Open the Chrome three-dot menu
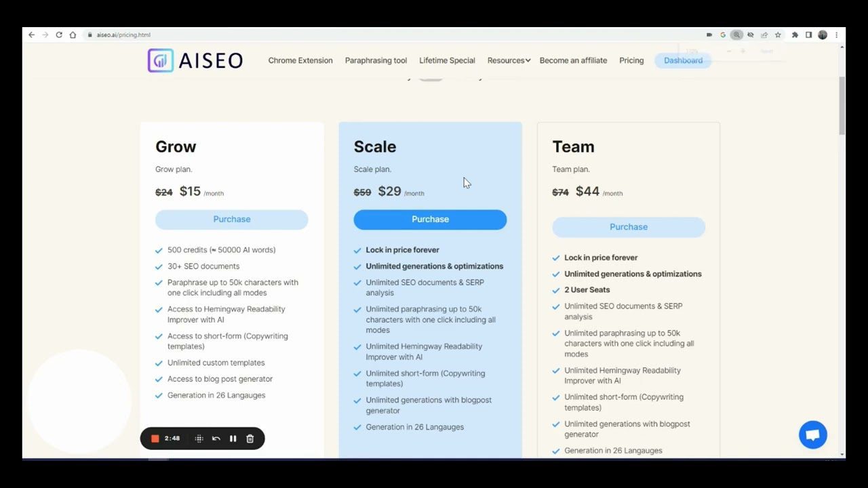The height and width of the screenshot is (488, 868). tap(836, 35)
